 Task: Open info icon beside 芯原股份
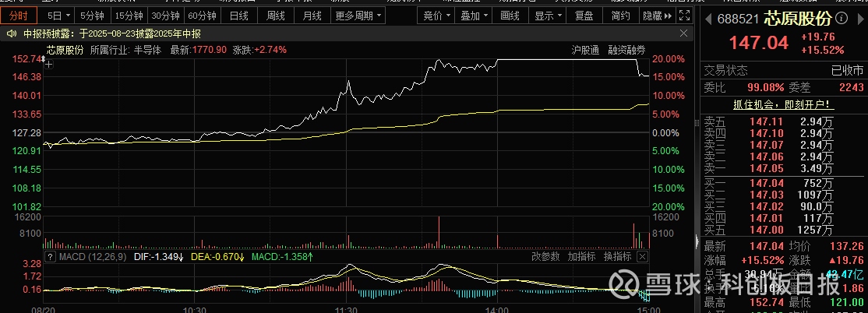(842, 19)
